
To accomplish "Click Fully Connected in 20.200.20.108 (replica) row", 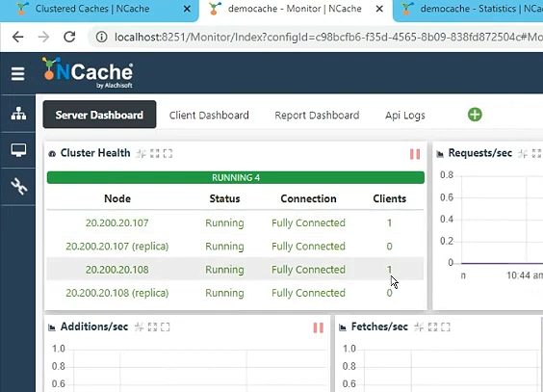I will point(308,293).
